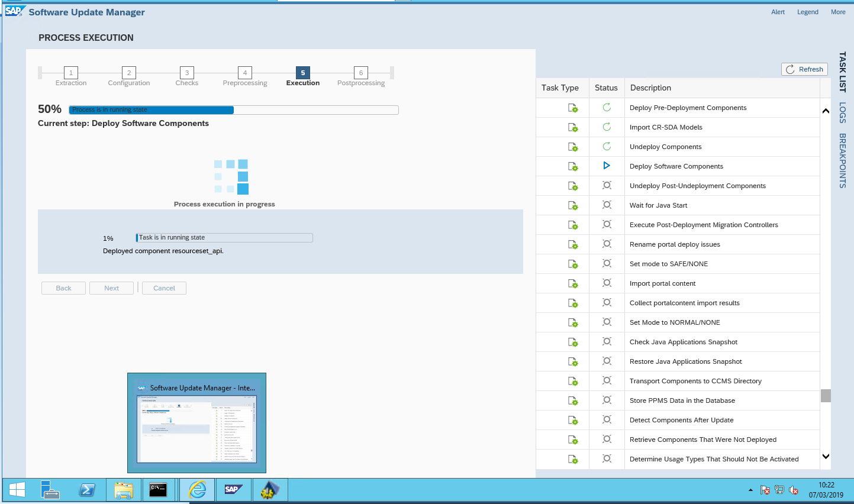Image resolution: width=854 pixels, height=504 pixels.
Task: Click task type icon for Deploy Software Components
Action: point(573,167)
